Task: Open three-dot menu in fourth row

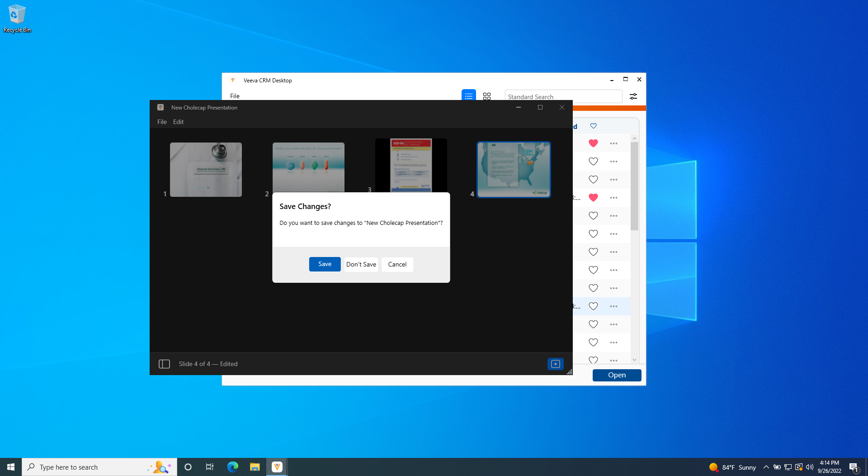Action: (613, 198)
